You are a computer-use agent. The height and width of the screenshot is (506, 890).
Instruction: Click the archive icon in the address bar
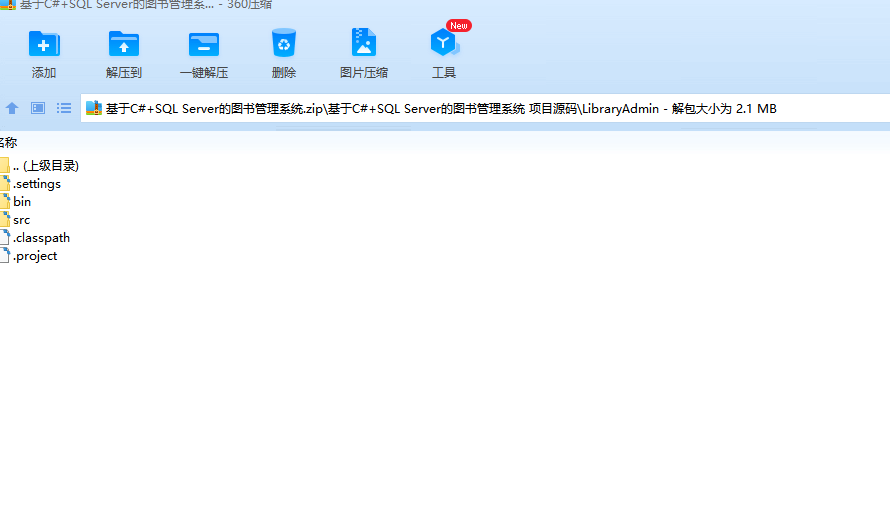[x=94, y=108]
